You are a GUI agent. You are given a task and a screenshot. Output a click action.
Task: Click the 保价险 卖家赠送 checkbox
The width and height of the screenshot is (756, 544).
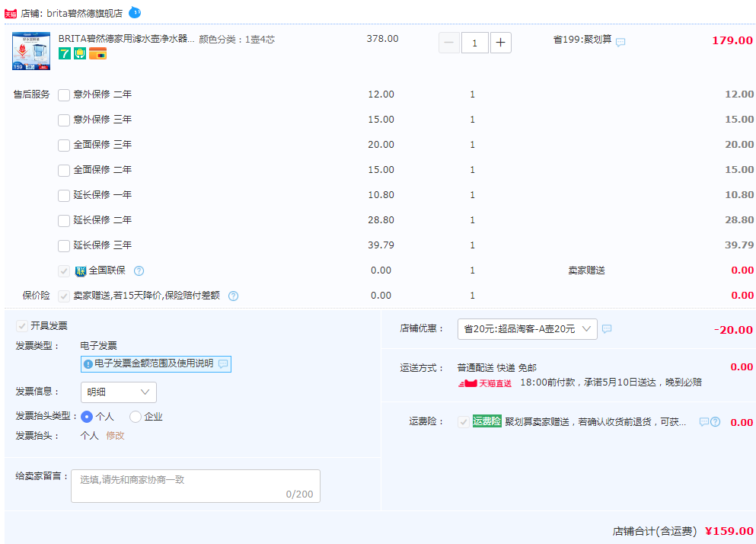[x=64, y=296]
